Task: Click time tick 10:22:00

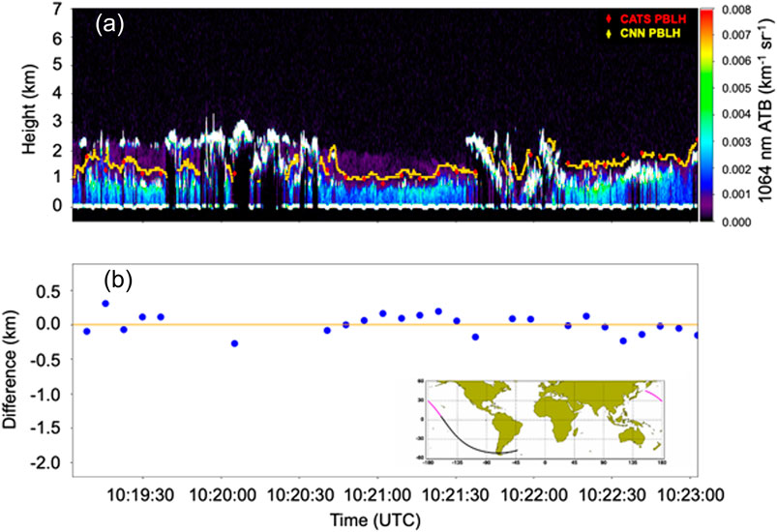Action: pos(534,495)
